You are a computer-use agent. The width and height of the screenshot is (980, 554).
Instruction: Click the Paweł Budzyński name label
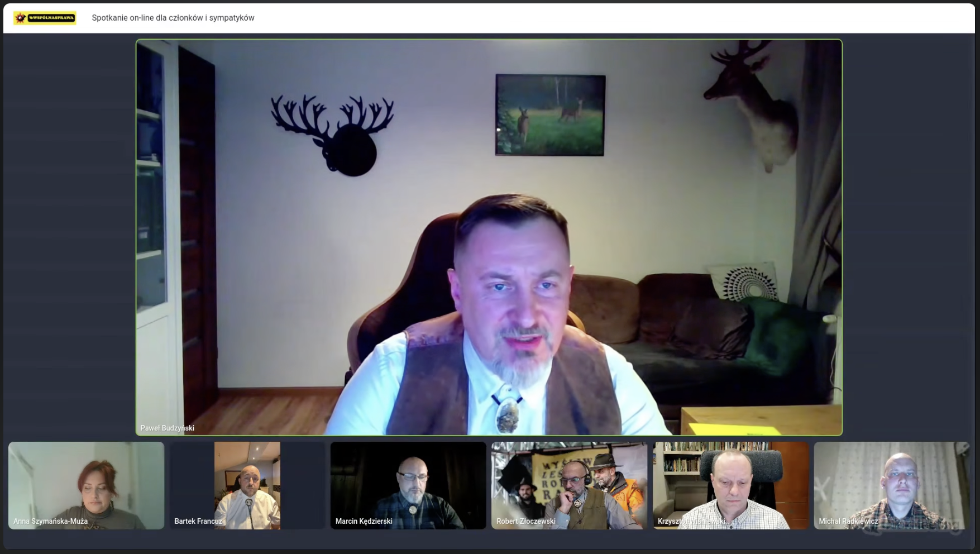(167, 428)
